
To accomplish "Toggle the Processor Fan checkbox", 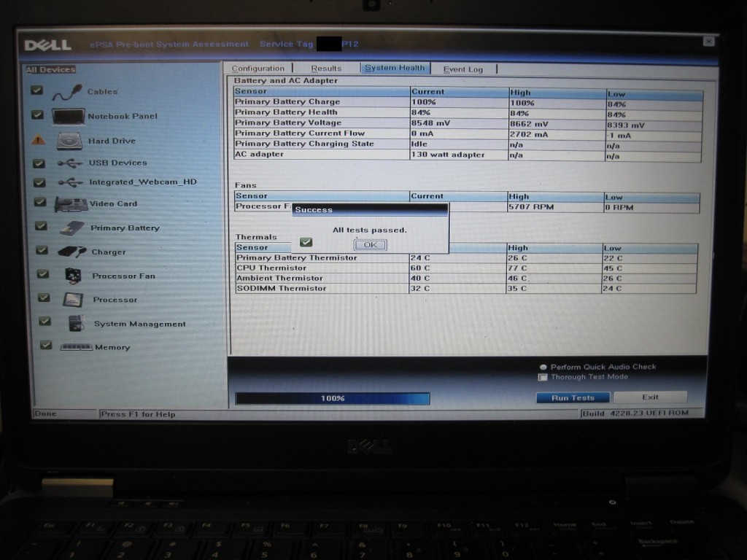I will coord(43,274).
